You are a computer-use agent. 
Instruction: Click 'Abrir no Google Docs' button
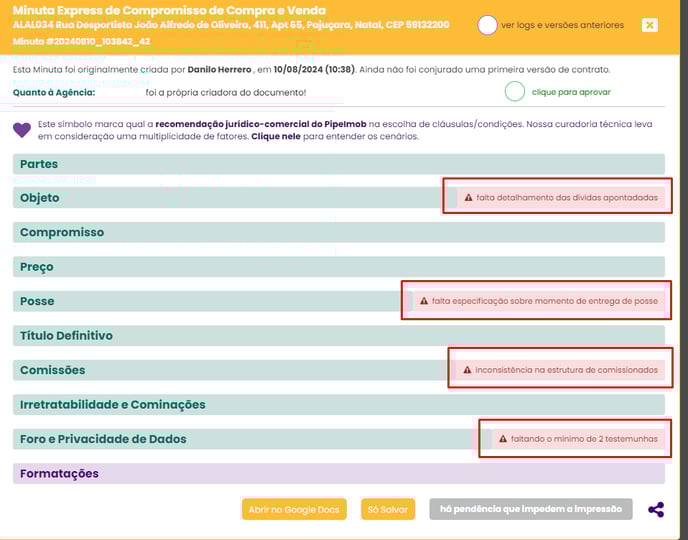tap(294, 509)
